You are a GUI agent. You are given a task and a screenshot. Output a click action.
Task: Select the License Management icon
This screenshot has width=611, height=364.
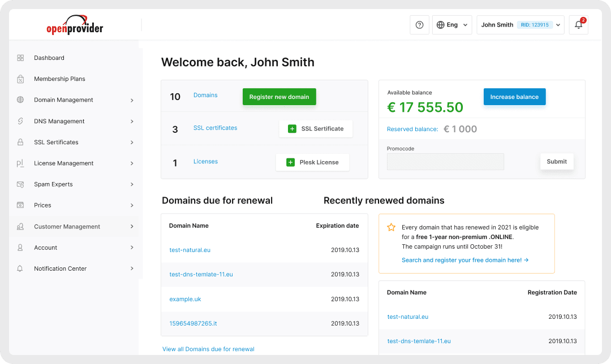(x=20, y=163)
